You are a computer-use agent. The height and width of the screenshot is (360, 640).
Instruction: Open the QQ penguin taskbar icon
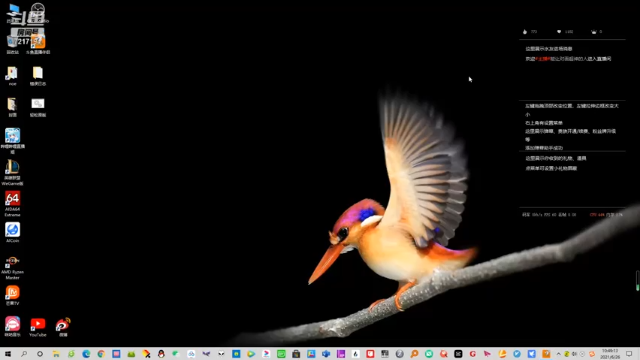(161, 354)
